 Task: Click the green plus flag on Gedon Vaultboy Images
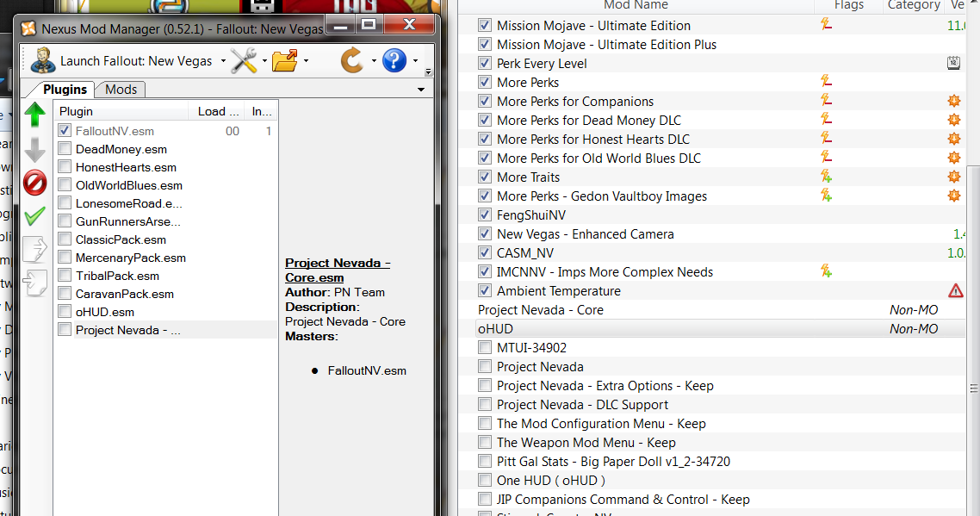[826, 196]
